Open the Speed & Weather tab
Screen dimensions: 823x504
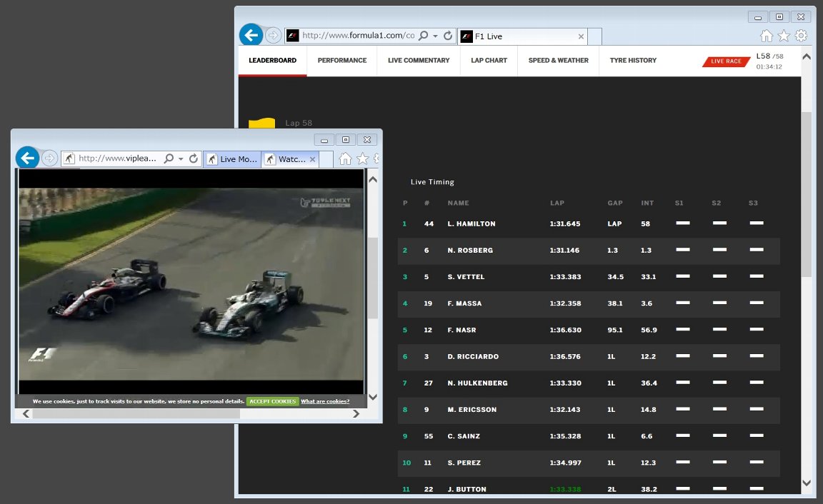(558, 60)
